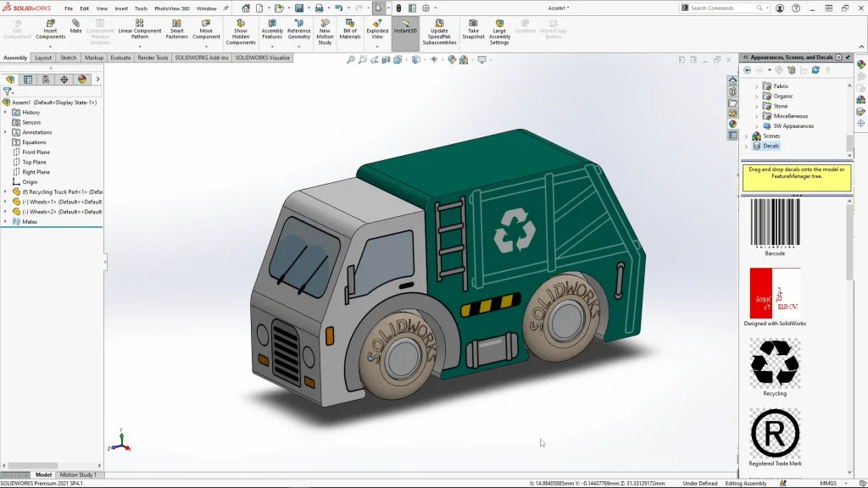Toggle the pin for the menu bar
The image size is (868, 488).
[x=226, y=8]
